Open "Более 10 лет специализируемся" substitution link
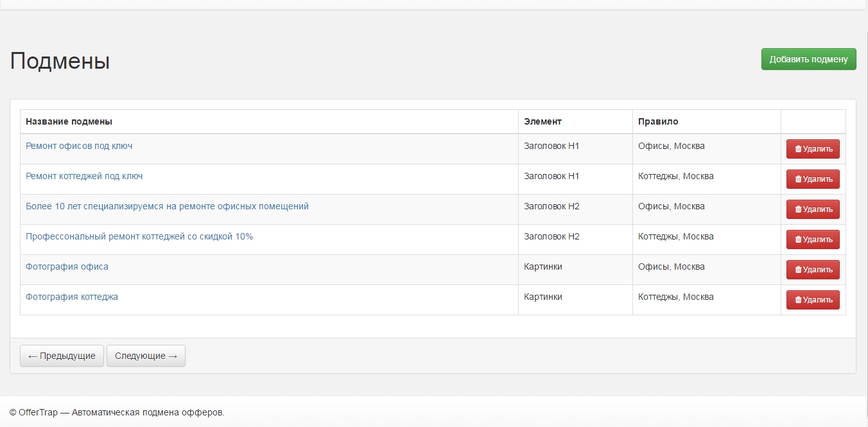 click(167, 206)
